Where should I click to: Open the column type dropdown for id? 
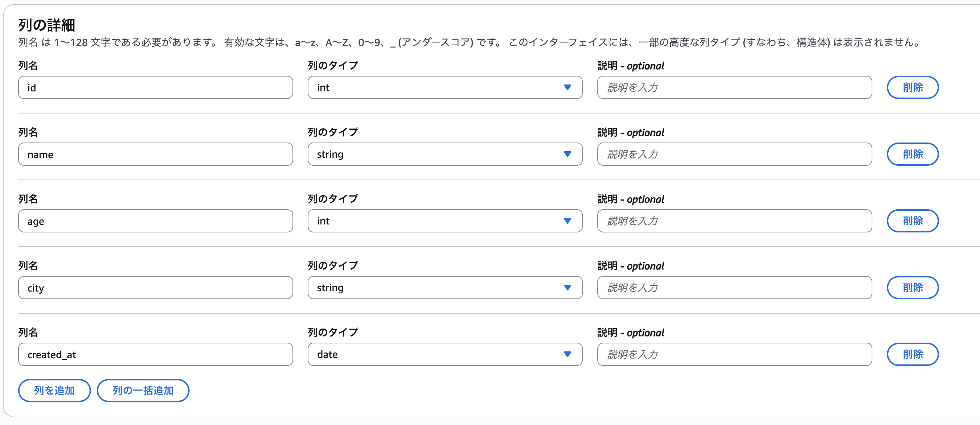445,87
